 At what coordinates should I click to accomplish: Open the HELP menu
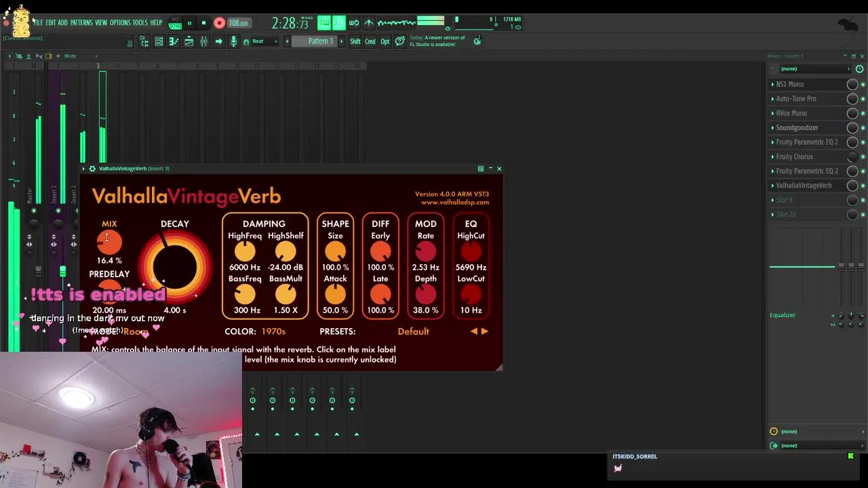coord(156,23)
